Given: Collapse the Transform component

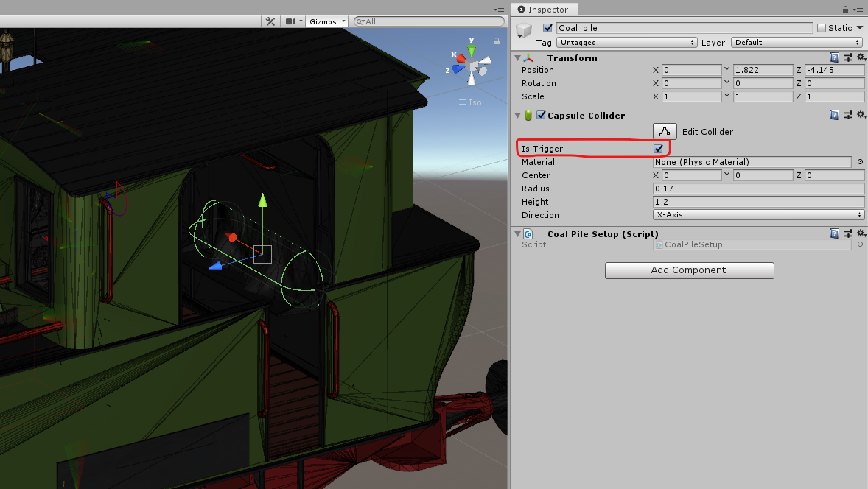Looking at the screenshot, I should tap(518, 57).
